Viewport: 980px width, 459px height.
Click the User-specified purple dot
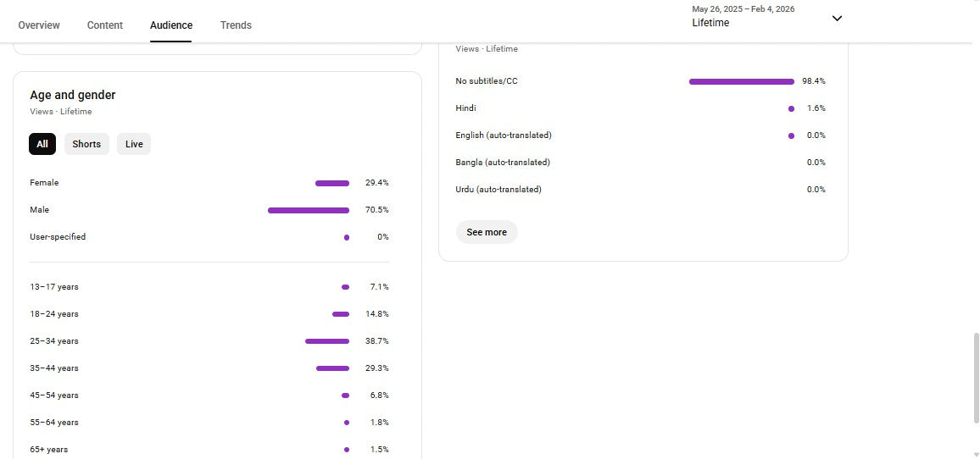point(347,237)
